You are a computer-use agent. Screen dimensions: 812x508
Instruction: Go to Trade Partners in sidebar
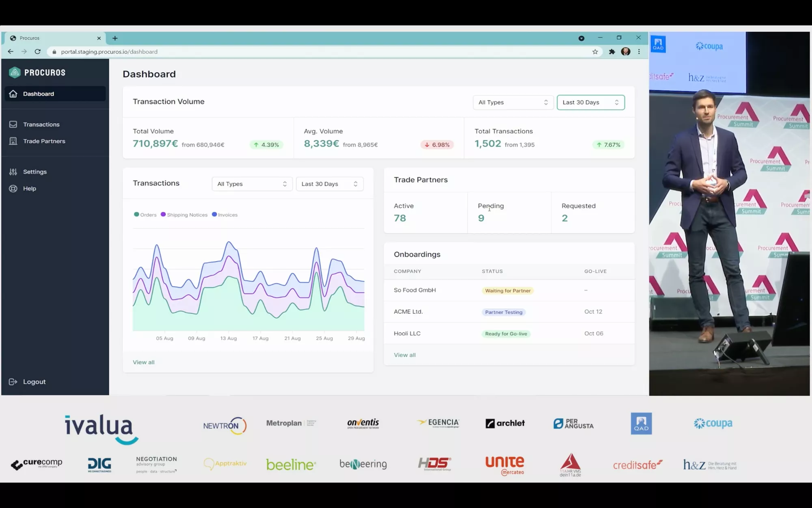click(x=44, y=141)
